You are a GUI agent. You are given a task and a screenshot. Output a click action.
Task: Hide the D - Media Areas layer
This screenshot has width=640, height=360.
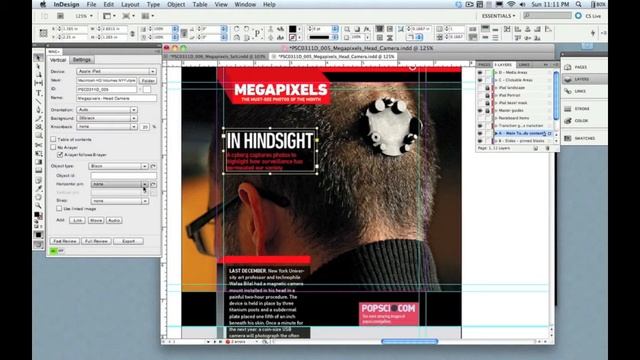pyautogui.click(x=480, y=73)
